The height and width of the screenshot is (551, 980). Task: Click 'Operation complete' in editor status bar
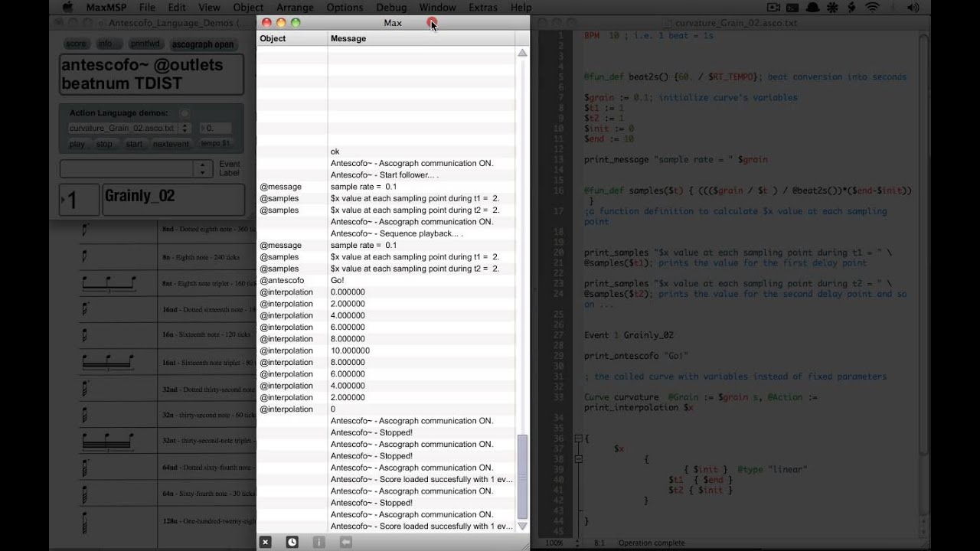pyautogui.click(x=651, y=543)
